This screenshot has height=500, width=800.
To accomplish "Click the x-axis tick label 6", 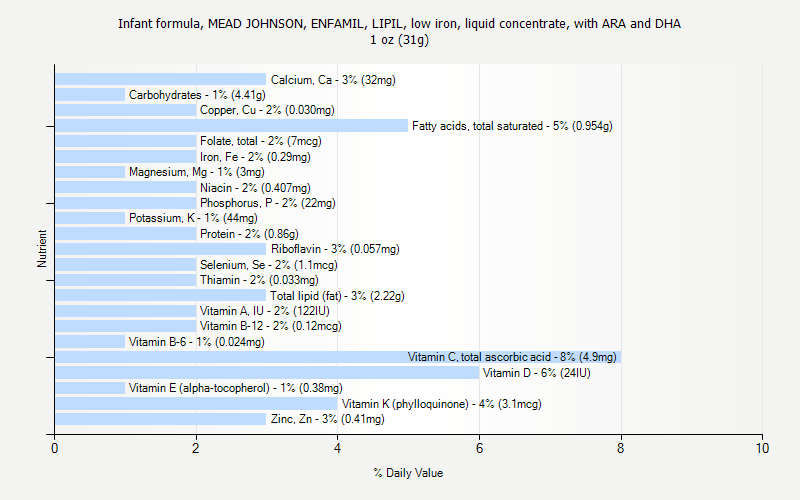I will 479,448.
